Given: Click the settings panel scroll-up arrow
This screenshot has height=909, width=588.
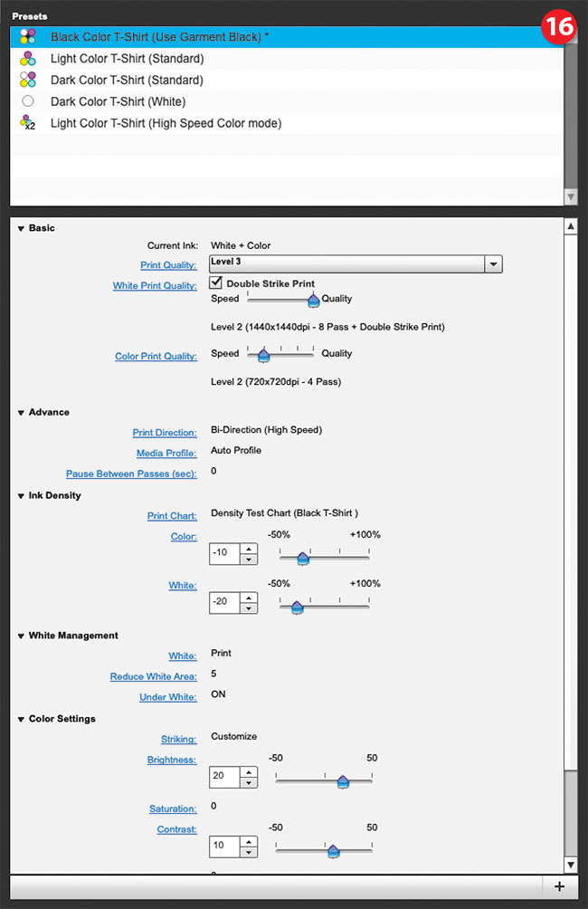Looking at the screenshot, I should pos(570,226).
